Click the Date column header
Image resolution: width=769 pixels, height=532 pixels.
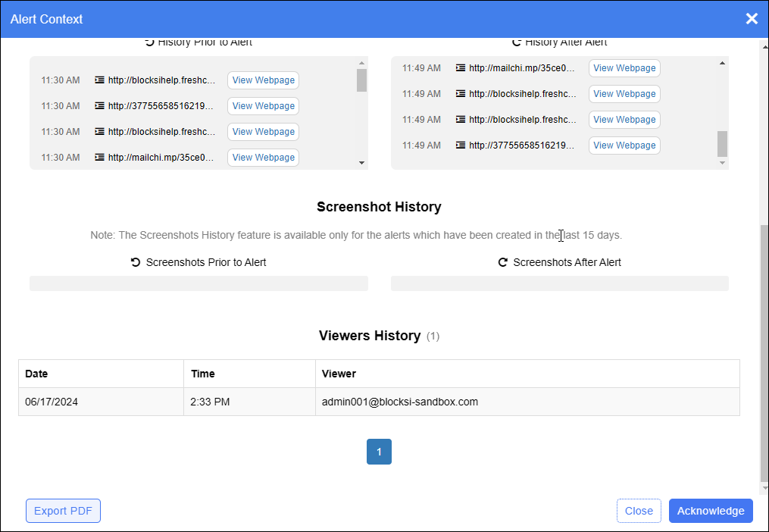pyautogui.click(x=101, y=374)
